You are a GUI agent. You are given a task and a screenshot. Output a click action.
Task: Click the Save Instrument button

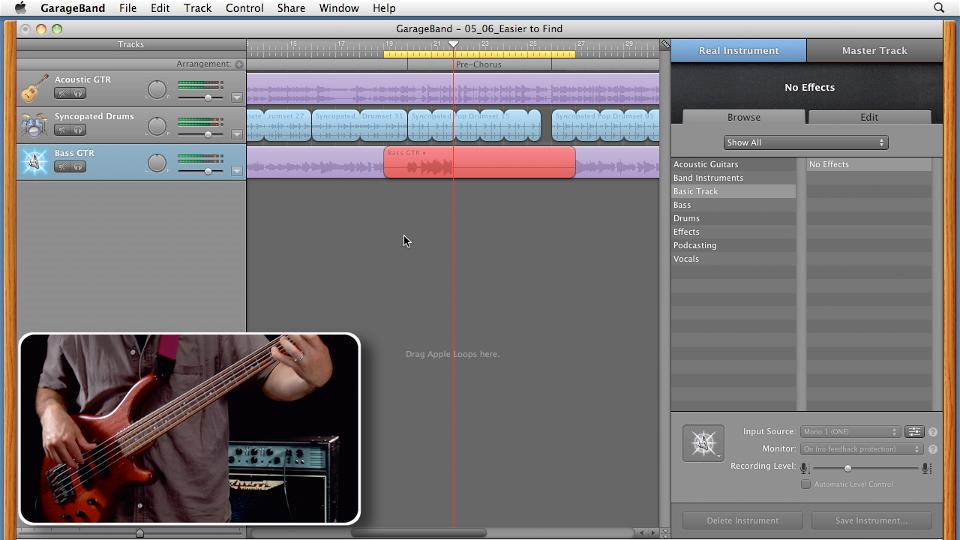(871, 520)
